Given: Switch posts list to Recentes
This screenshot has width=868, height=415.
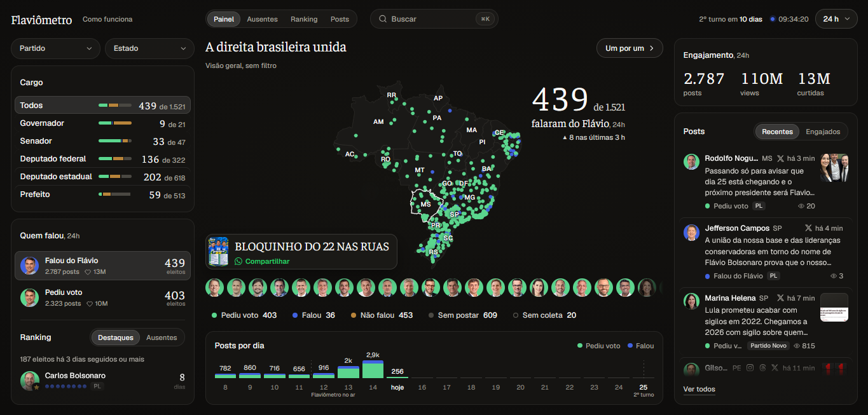Looking at the screenshot, I should pyautogui.click(x=777, y=132).
